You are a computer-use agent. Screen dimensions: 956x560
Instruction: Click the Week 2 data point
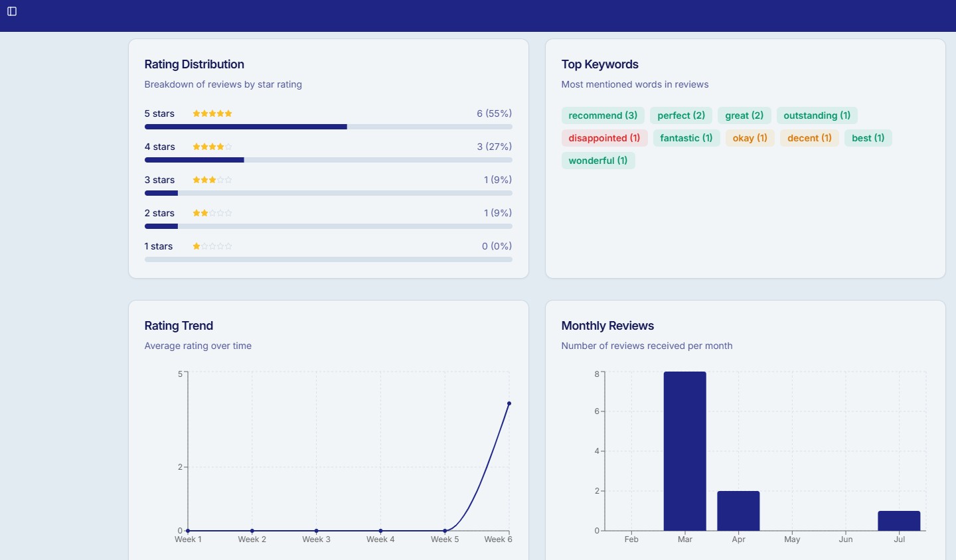(x=252, y=531)
